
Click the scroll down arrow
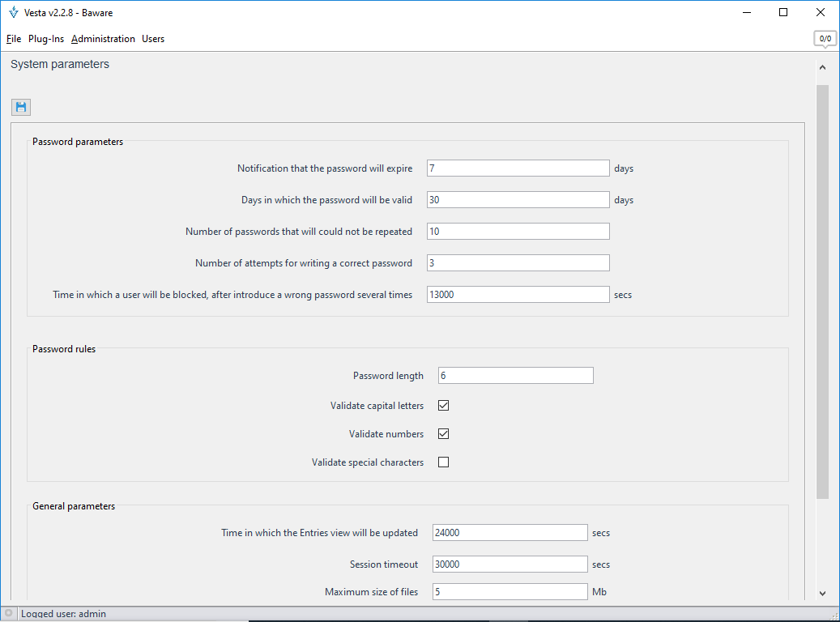point(822,594)
